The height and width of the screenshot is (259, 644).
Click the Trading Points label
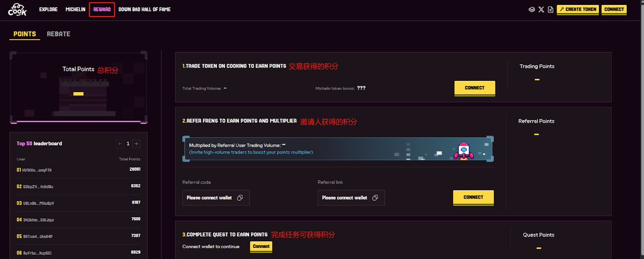click(x=537, y=66)
